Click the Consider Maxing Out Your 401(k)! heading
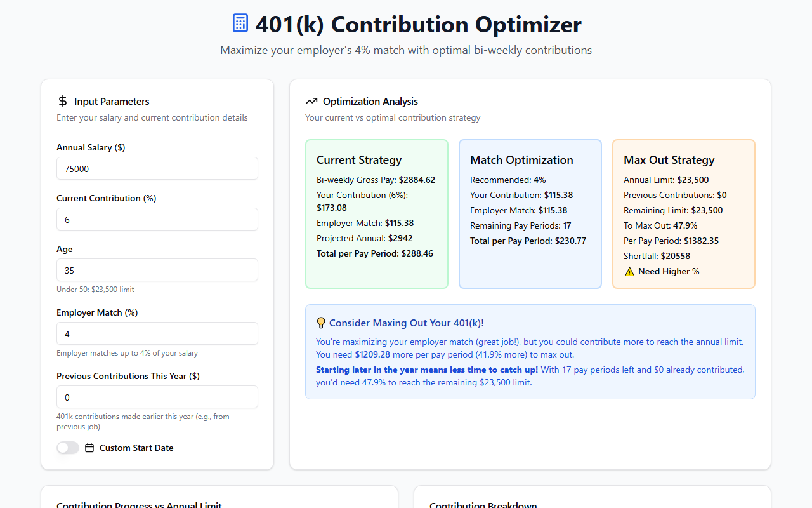Screen dimensions: 812x508 (407, 323)
